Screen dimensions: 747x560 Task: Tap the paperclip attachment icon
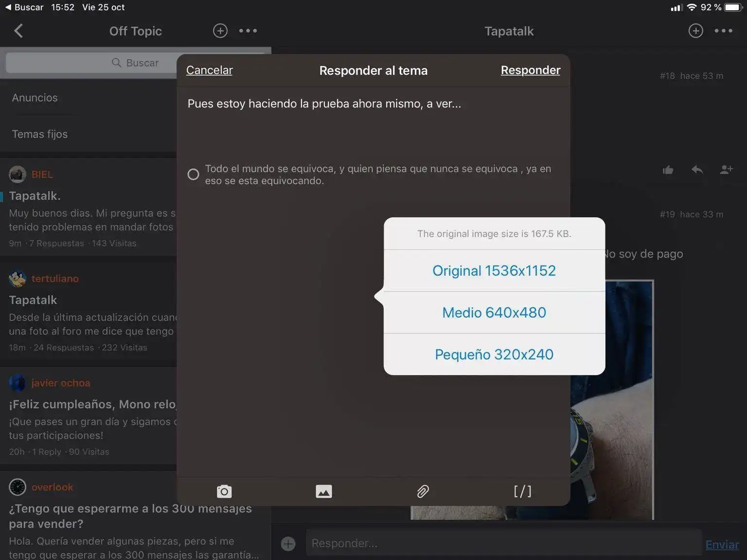click(423, 491)
